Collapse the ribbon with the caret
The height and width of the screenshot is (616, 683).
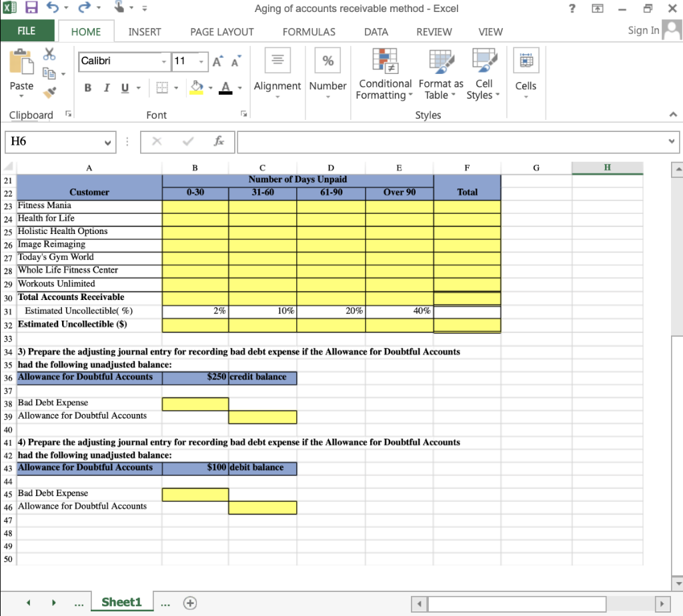[x=673, y=115]
